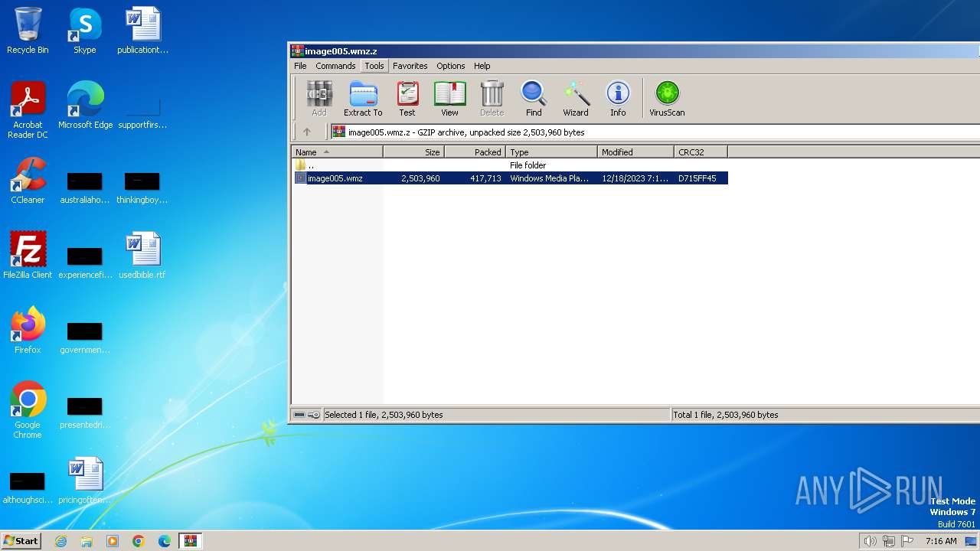The height and width of the screenshot is (551, 980).
Task: Open the Recycle Bin desktop icon
Action: point(28,31)
